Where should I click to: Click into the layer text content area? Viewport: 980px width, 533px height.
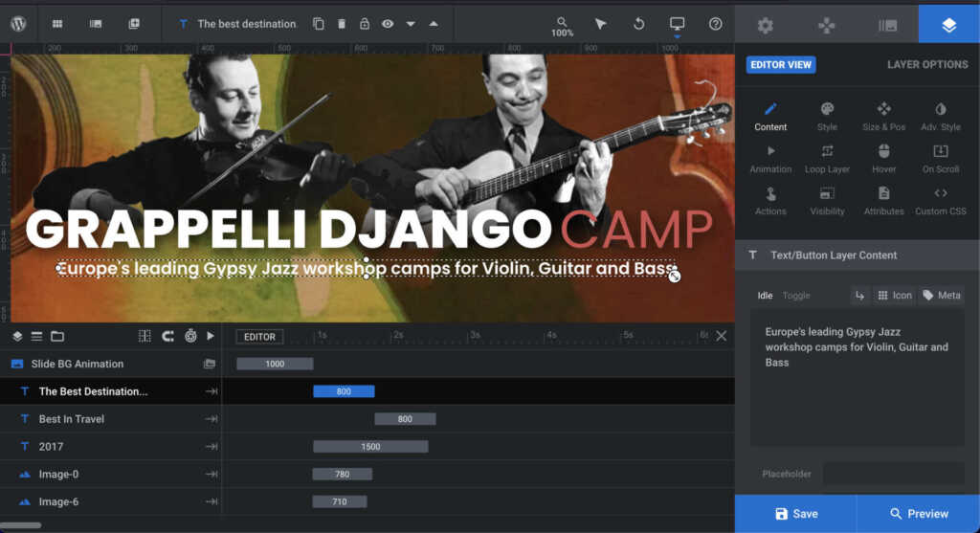click(x=857, y=378)
